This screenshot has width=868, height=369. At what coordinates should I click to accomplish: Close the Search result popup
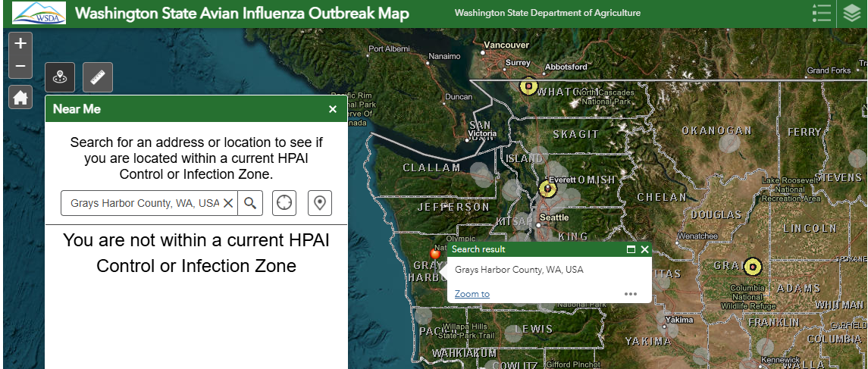point(644,249)
